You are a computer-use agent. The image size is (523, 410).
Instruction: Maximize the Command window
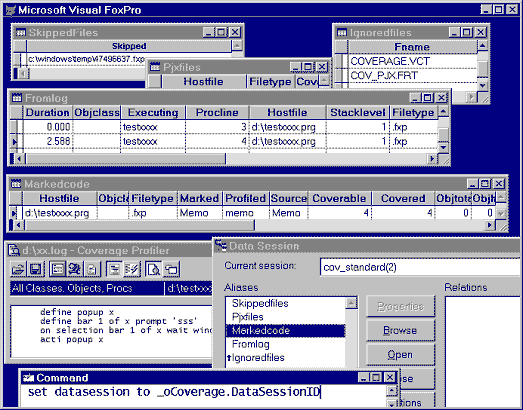click(376, 377)
